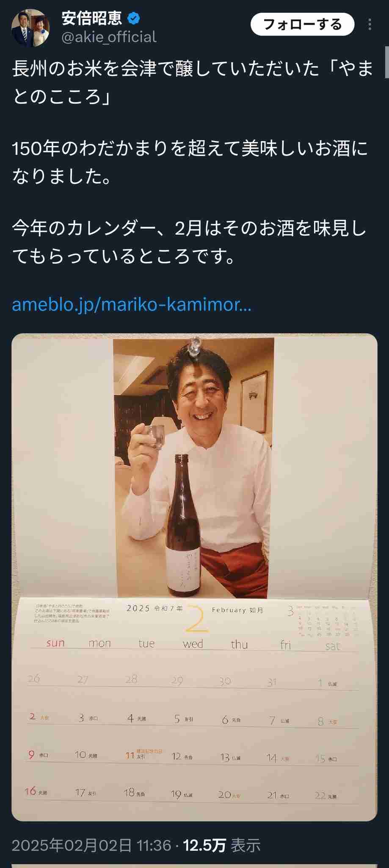389x868 pixels.
Task: Open the ameblo.jp/mariko-kamimor link
Action: click(x=132, y=304)
